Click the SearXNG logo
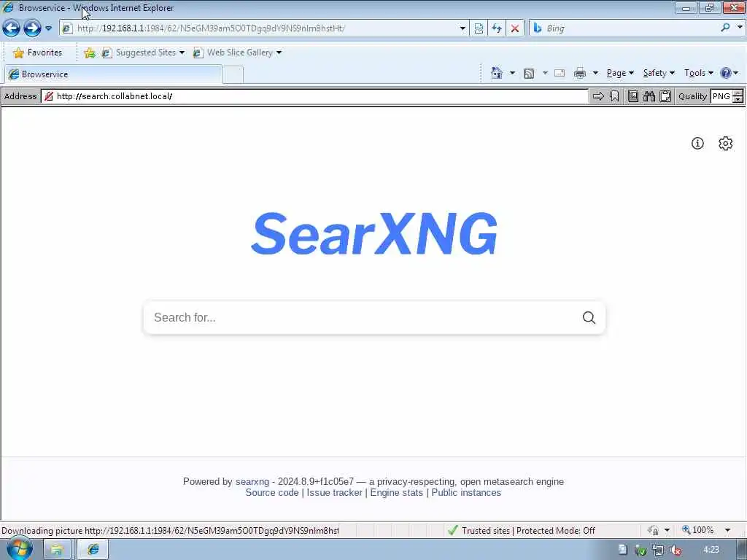747x560 pixels. tap(374, 233)
